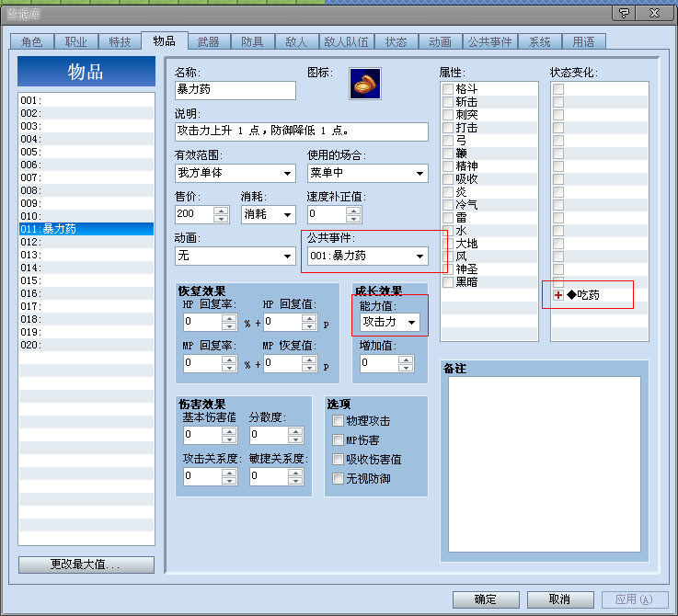Increase 敏捷关系度 with up arrow
The image size is (678, 616).
pos(295,473)
